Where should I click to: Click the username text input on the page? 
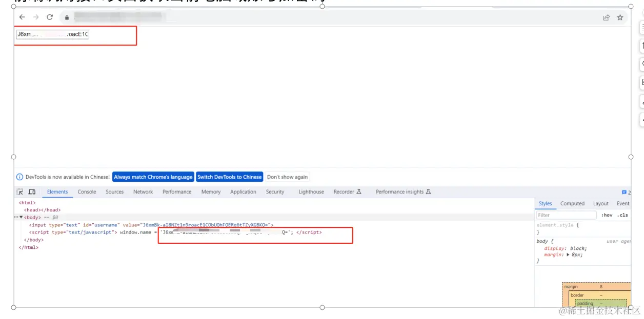point(53,34)
